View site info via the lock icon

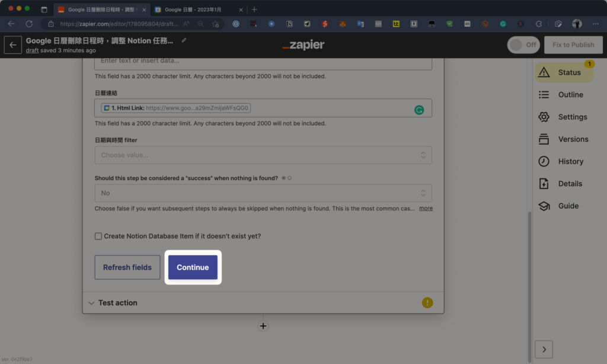(51, 24)
